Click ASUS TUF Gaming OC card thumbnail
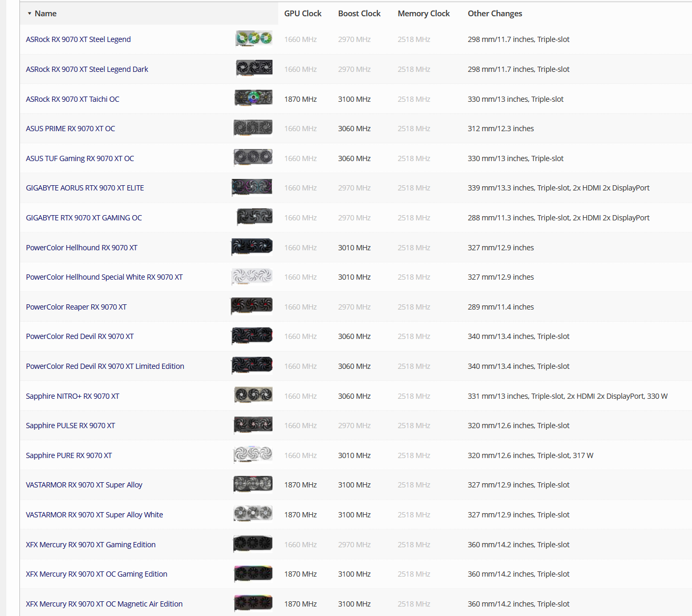Screen dimensions: 692x616 coord(253,157)
